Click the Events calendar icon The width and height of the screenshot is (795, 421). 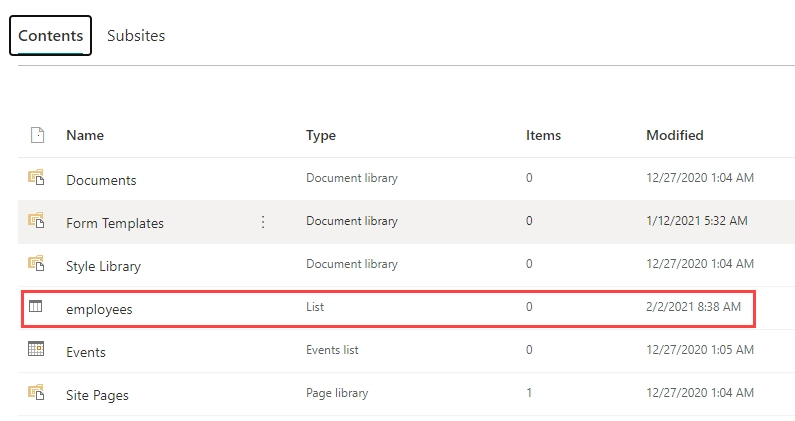(x=36, y=349)
